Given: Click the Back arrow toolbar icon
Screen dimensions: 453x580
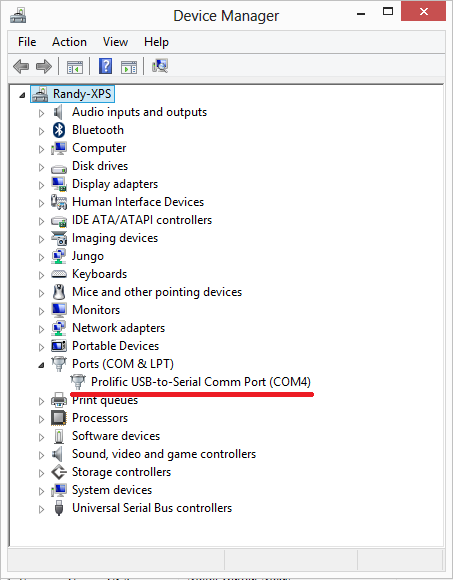Looking at the screenshot, I should pos(21,67).
